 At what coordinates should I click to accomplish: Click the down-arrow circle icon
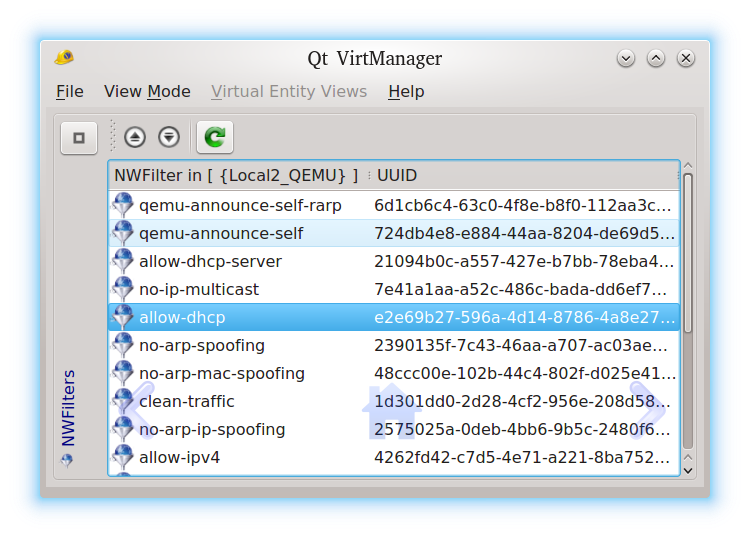(x=169, y=138)
